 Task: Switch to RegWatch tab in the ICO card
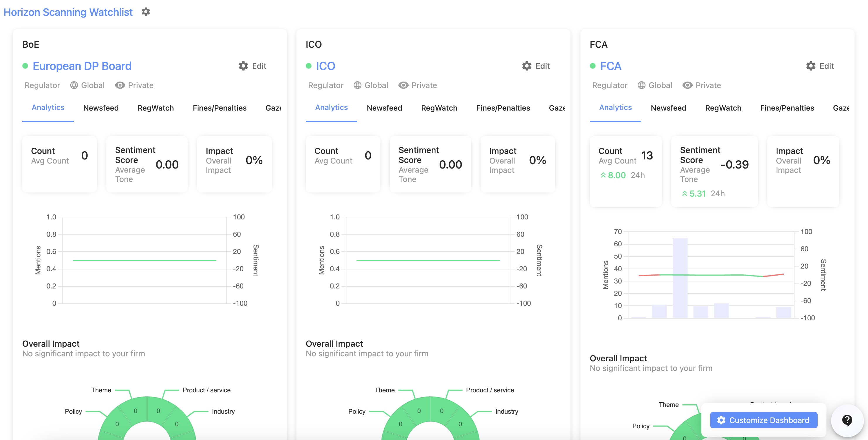click(439, 108)
